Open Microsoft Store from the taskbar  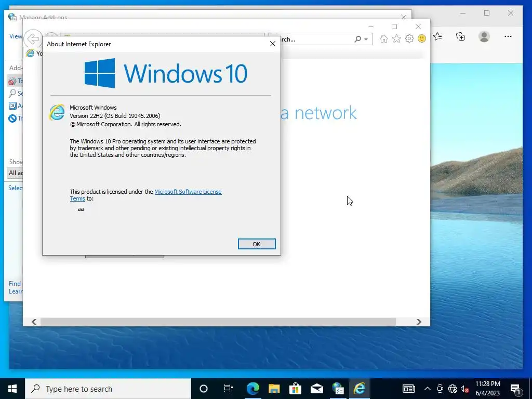296,389
